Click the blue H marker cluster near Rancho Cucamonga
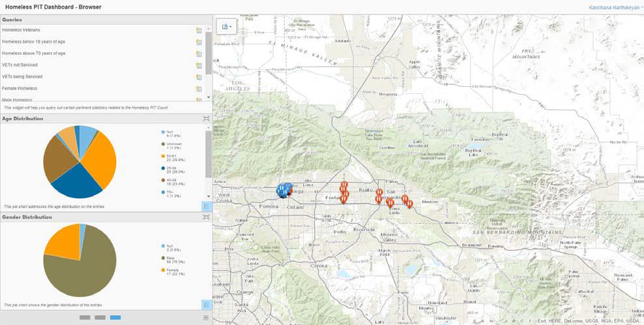 [x=284, y=191]
